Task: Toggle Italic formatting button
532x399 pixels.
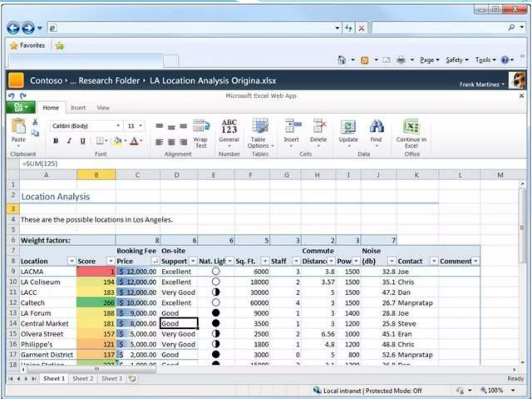Action: pyautogui.click(x=69, y=141)
